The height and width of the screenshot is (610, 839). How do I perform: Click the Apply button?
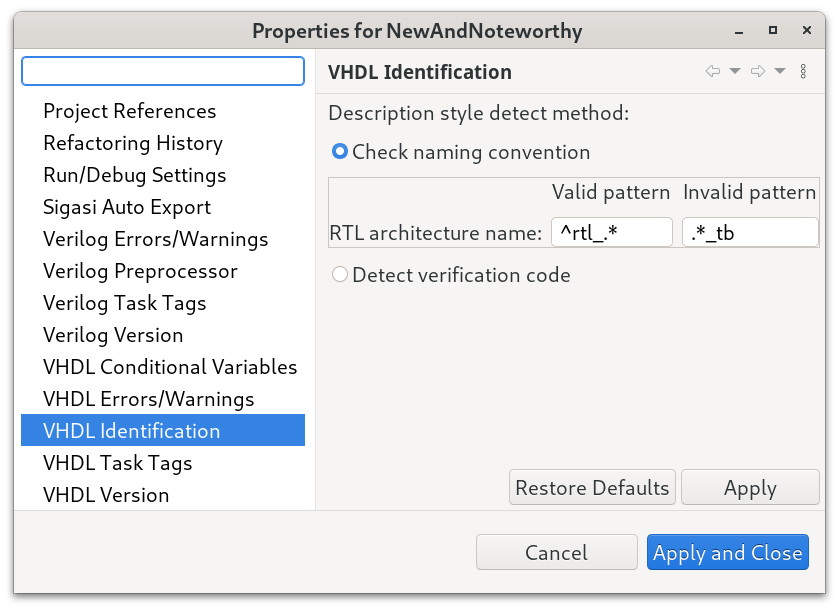[750, 487]
